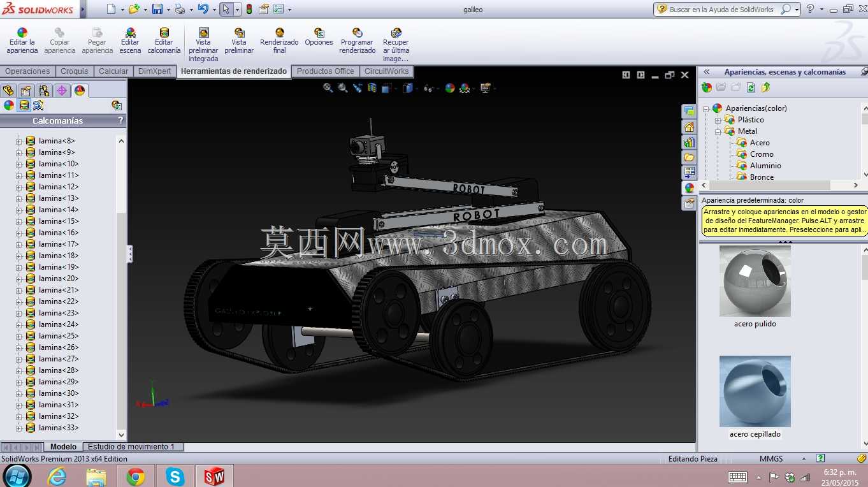
Task: Click the Open file folder icon
Action: point(134,9)
